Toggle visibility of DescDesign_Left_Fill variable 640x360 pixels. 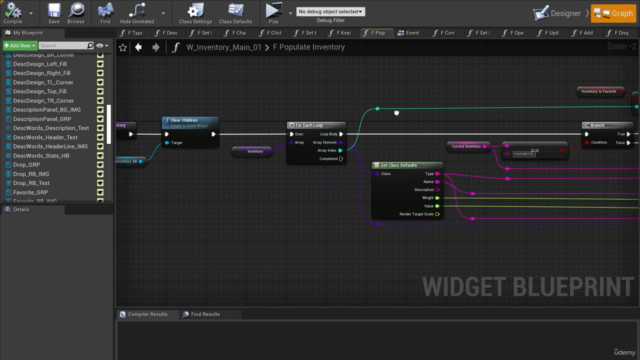(x=100, y=64)
